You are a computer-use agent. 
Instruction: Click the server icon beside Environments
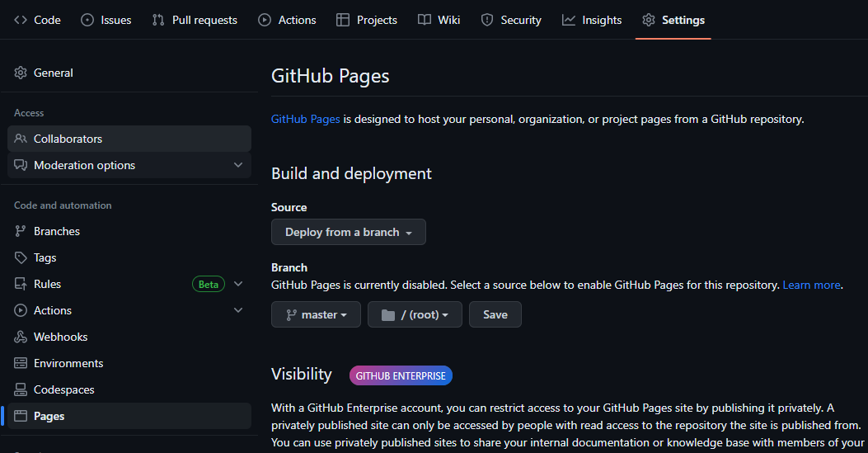21,363
